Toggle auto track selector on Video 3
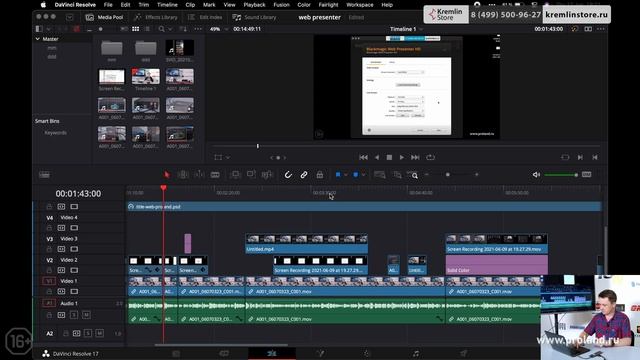The image size is (640, 360). pyautogui.click(x=61, y=249)
